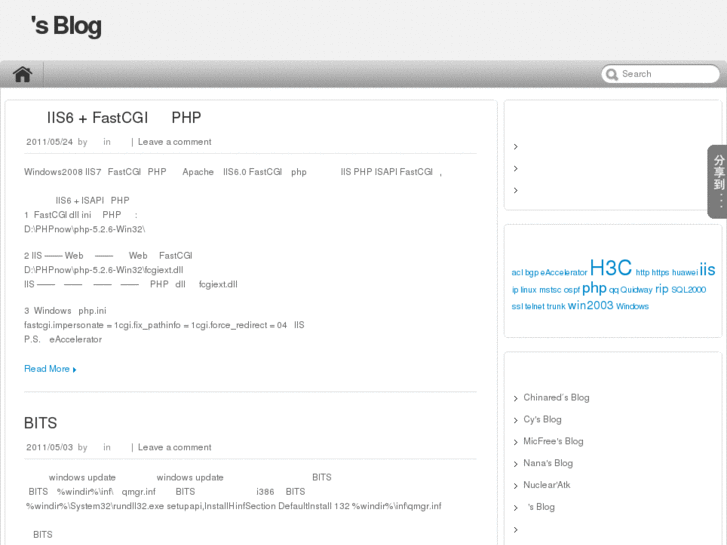
Task: Select the win2003 tag in tag cloud
Action: coord(590,306)
